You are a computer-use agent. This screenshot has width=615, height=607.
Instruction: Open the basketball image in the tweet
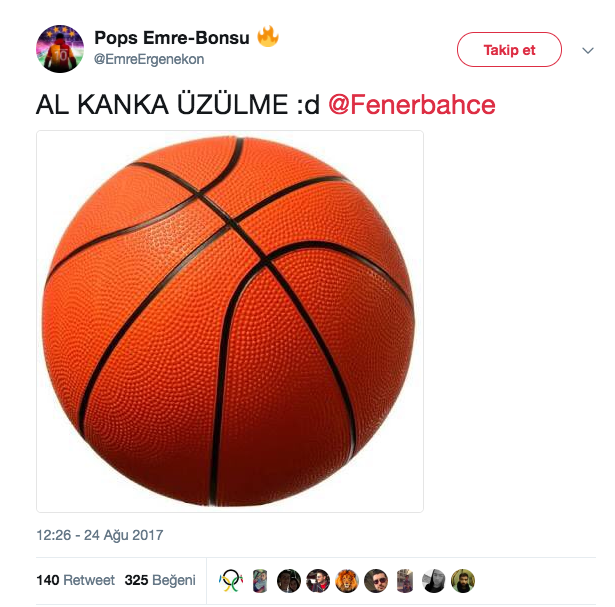(230, 321)
